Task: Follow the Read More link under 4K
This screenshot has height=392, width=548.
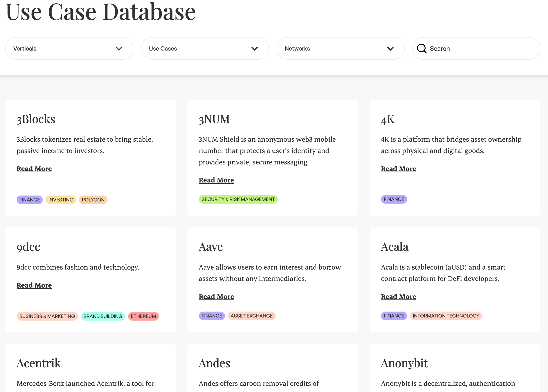Action: [x=398, y=169]
